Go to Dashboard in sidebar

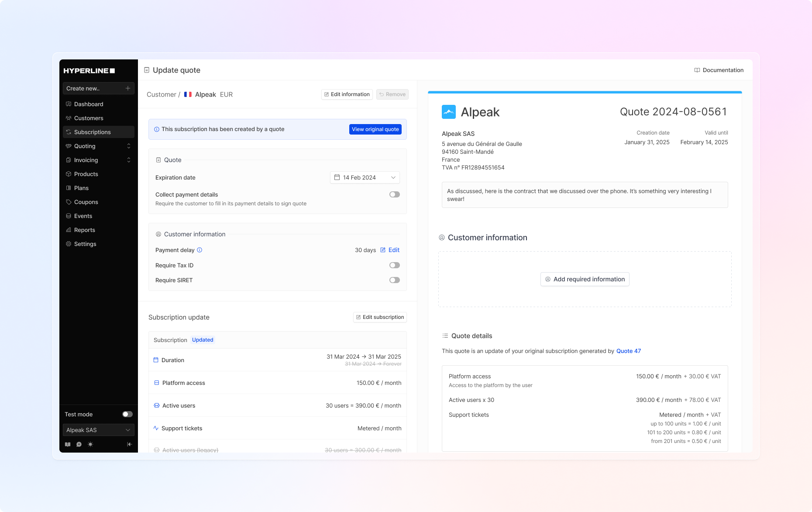99,104
